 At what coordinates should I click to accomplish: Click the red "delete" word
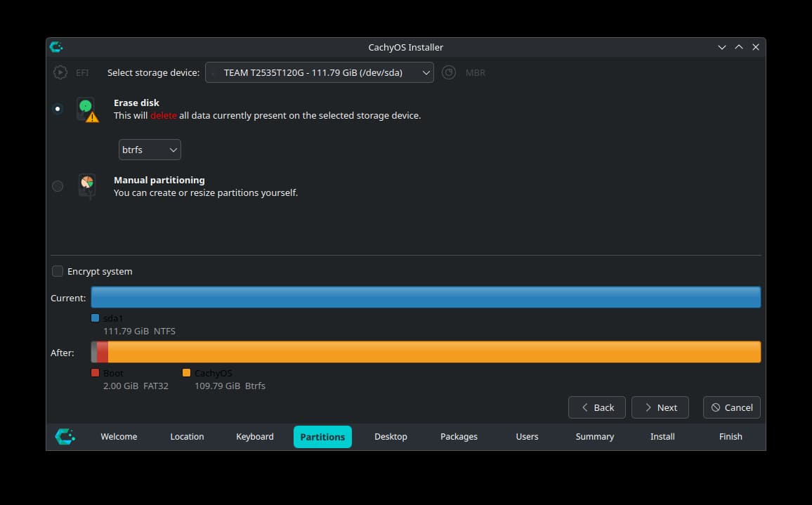click(164, 115)
